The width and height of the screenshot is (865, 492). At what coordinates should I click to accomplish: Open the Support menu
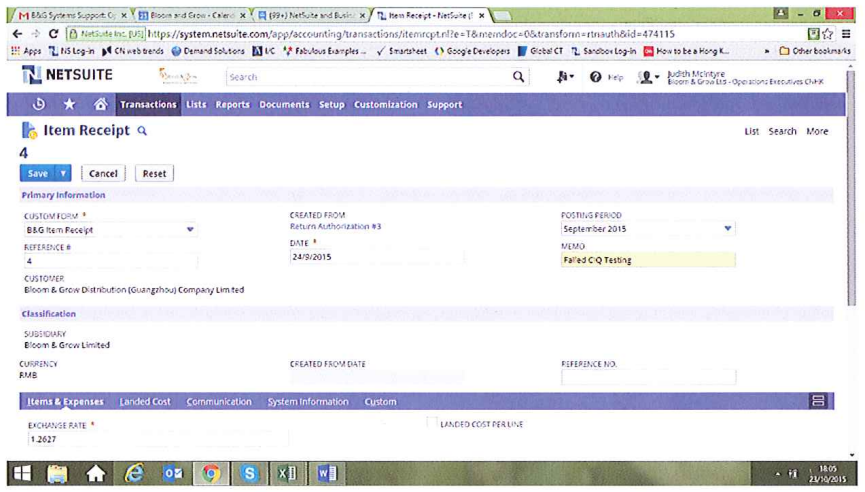pos(444,104)
